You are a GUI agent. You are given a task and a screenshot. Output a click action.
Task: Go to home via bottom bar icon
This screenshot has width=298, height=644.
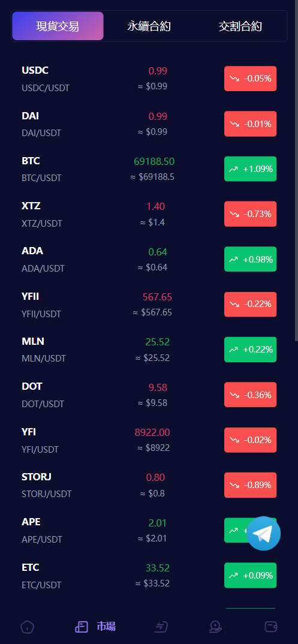pos(28,627)
